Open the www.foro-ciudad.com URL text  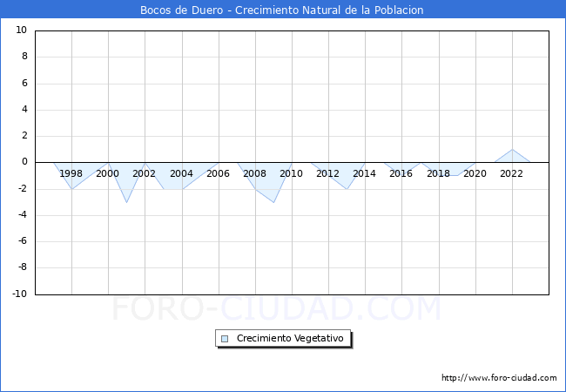coord(499,377)
